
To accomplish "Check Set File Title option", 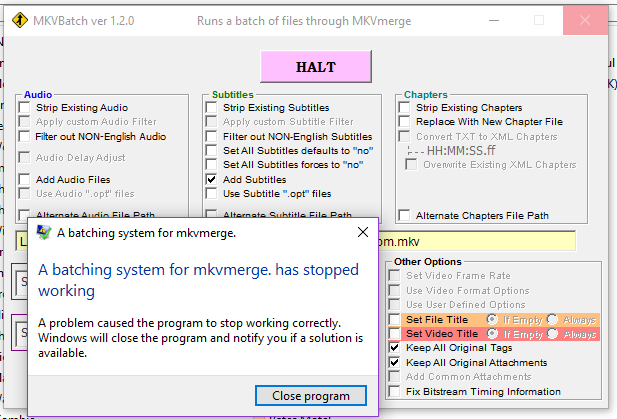I will point(394,319).
